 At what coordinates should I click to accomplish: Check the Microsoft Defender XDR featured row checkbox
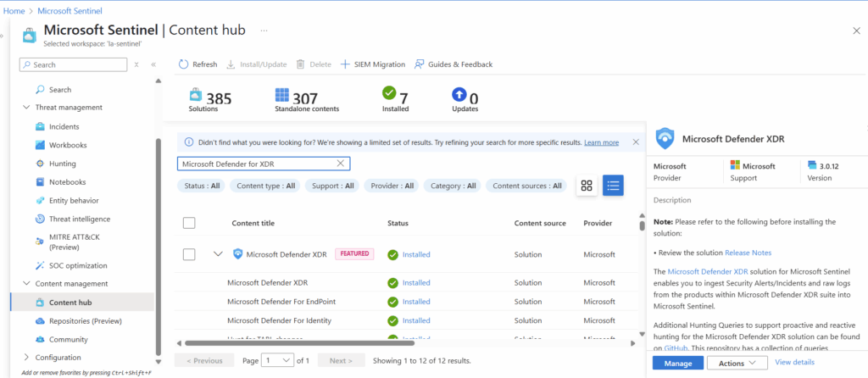tap(189, 254)
